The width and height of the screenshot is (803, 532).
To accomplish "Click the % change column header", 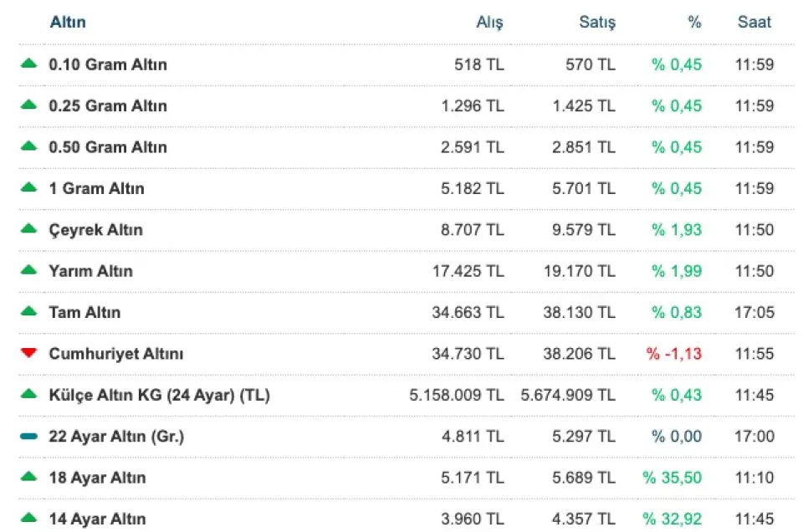I will tap(694, 23).
